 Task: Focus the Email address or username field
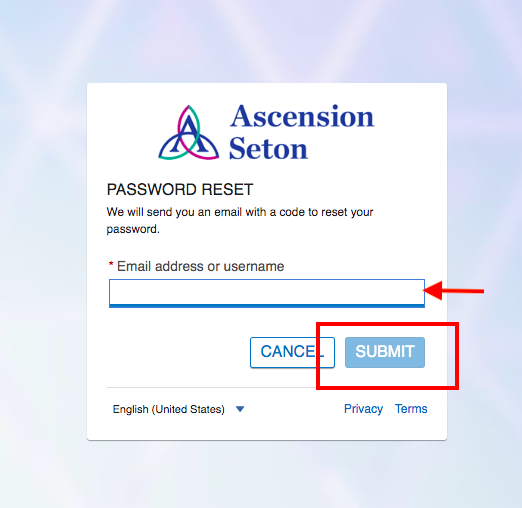coord(267,293)
